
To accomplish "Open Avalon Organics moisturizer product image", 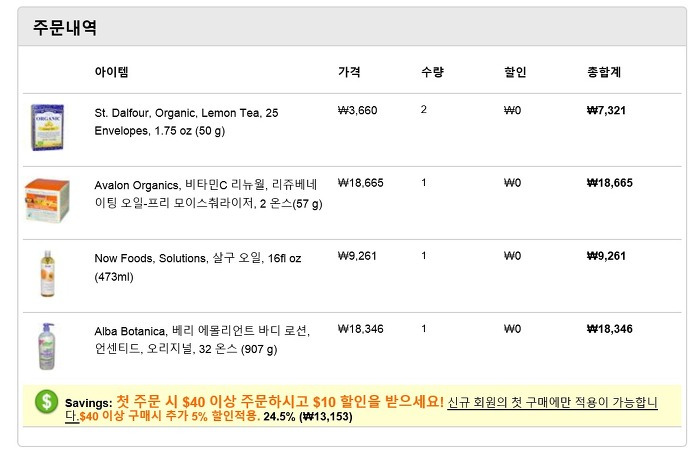I will (47, 200).
